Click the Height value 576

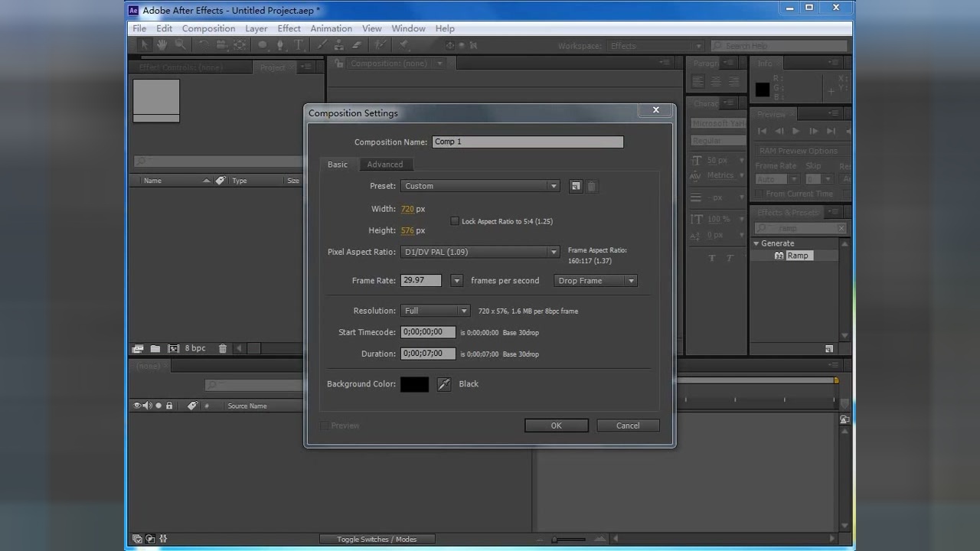click(x=407, y=230)
